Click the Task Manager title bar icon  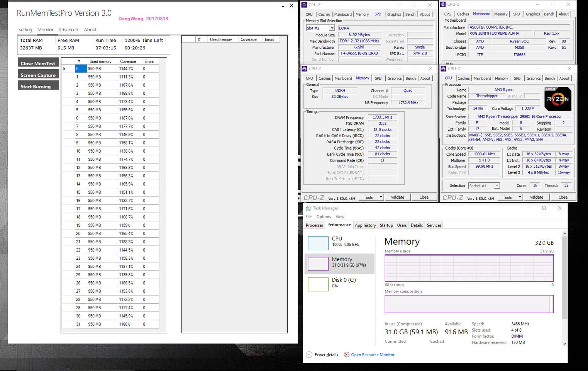[308, 208]
